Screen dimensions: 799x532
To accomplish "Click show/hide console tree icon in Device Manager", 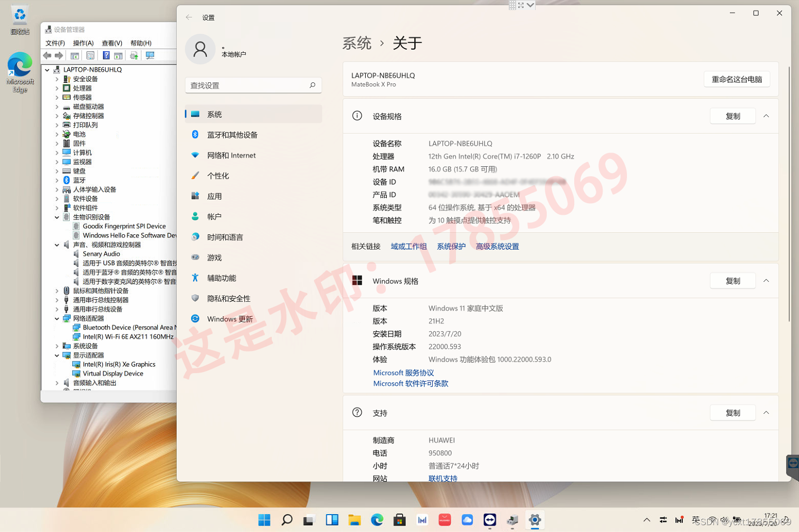I will pyautogui.click(x=75, y=55).
